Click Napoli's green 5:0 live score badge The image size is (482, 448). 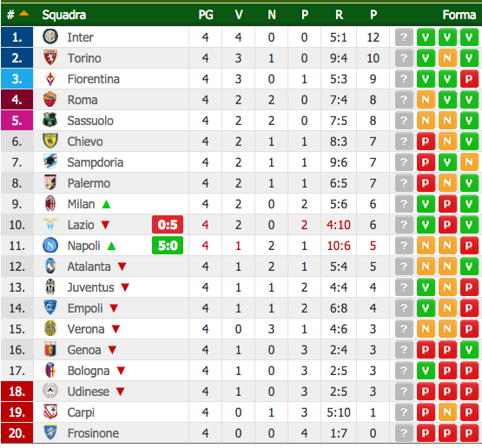tap(168, 246)
